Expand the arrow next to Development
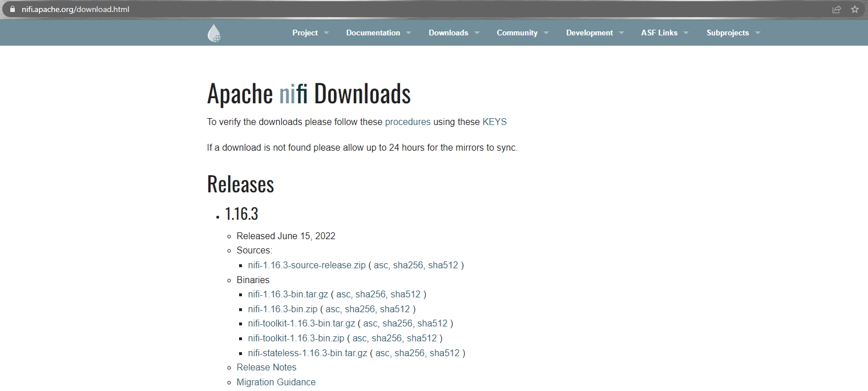The height and width of the screenshot is (391, 868). click(621, 33)
